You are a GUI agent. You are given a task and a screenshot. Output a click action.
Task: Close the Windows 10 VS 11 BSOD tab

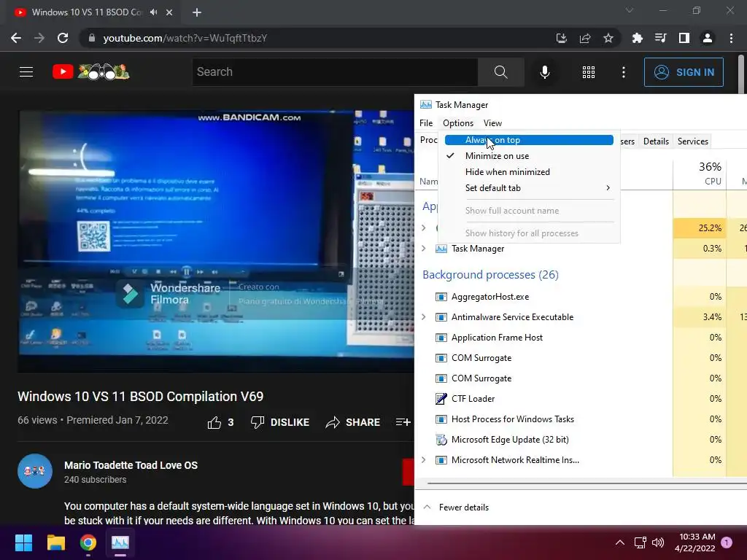169,12
